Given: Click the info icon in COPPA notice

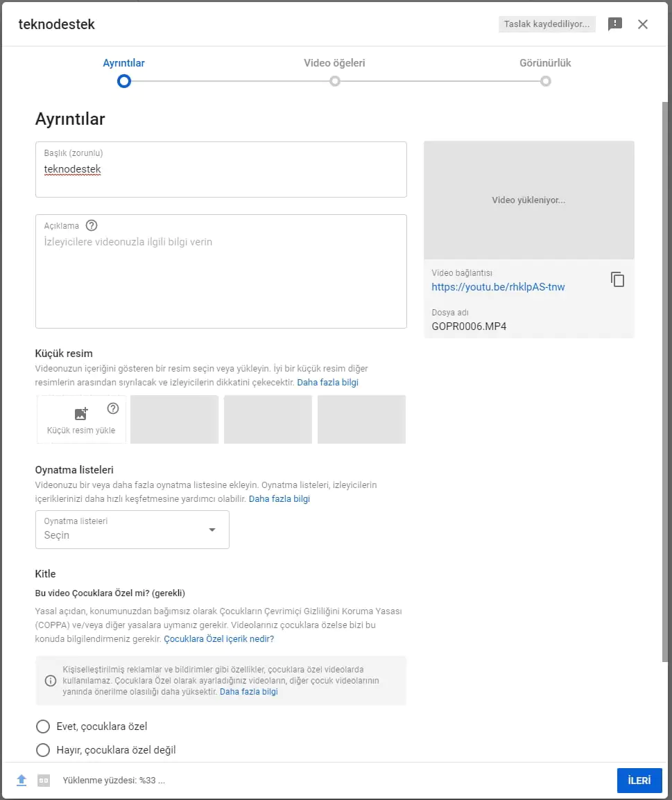Looking at the screenshot, I should click(51, 681).
